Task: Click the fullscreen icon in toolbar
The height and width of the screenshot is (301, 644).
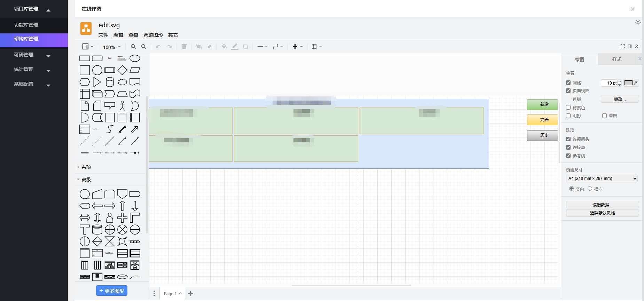Action: tap(623, 46)
